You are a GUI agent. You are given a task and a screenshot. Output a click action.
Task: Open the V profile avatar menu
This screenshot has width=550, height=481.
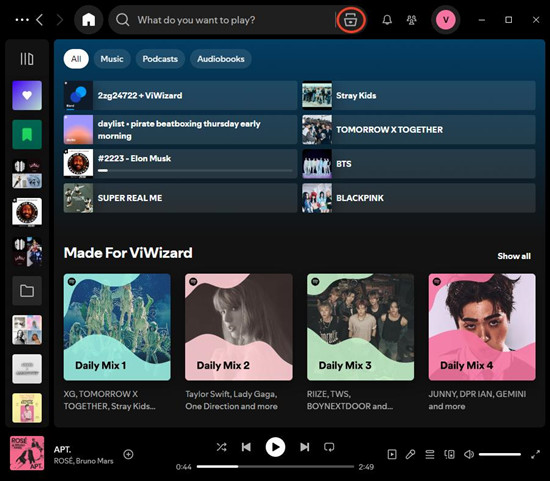(x=445, y=20)
